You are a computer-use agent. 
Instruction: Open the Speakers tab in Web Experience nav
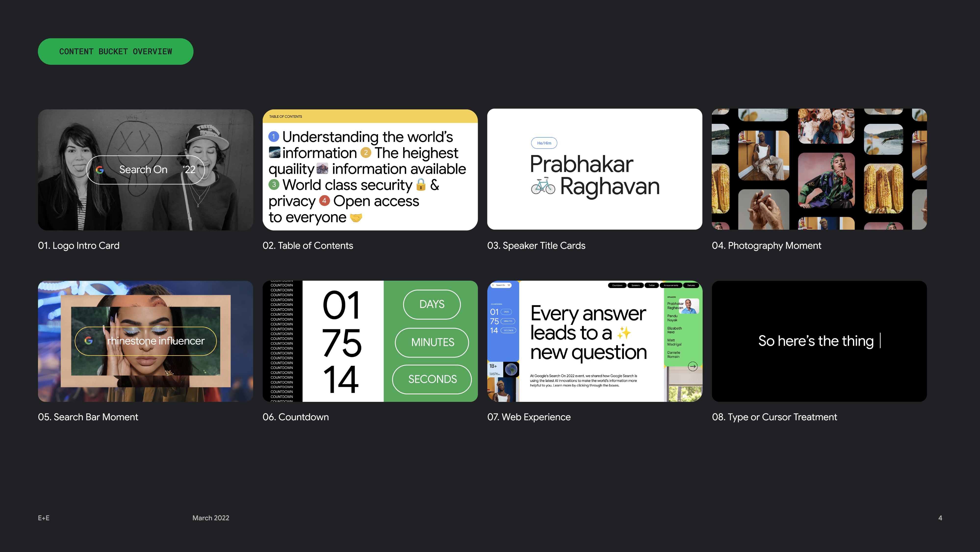tap(635, 285)
